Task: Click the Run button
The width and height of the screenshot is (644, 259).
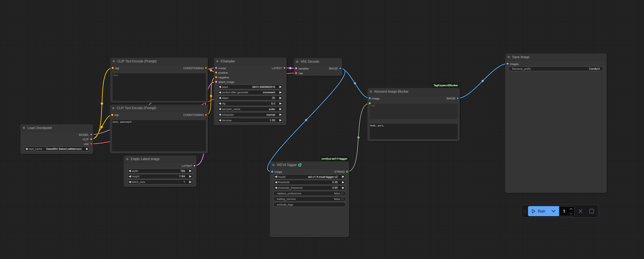Action: (x=539, y=211)
